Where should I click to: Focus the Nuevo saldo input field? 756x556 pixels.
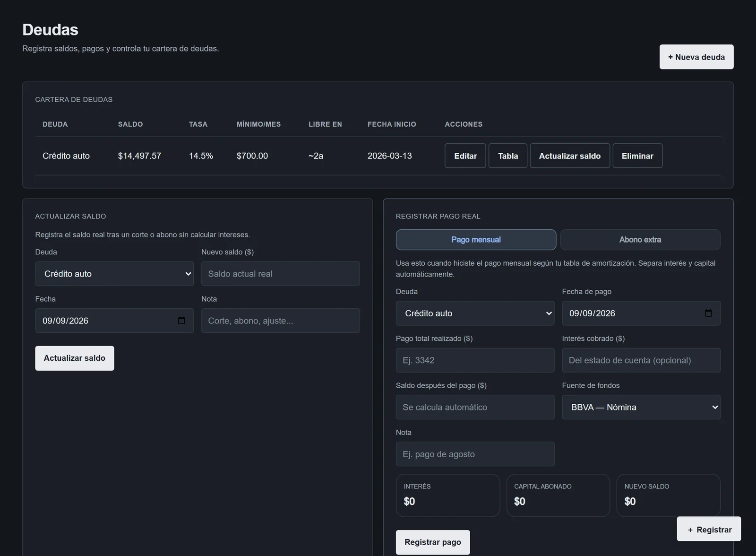[281, 274]
